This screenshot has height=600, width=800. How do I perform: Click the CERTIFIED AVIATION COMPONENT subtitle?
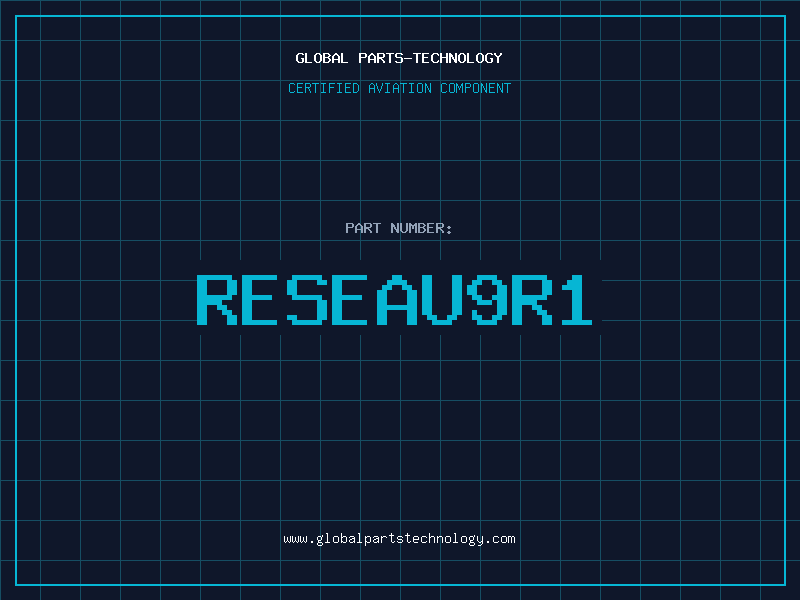coord(399,88)
